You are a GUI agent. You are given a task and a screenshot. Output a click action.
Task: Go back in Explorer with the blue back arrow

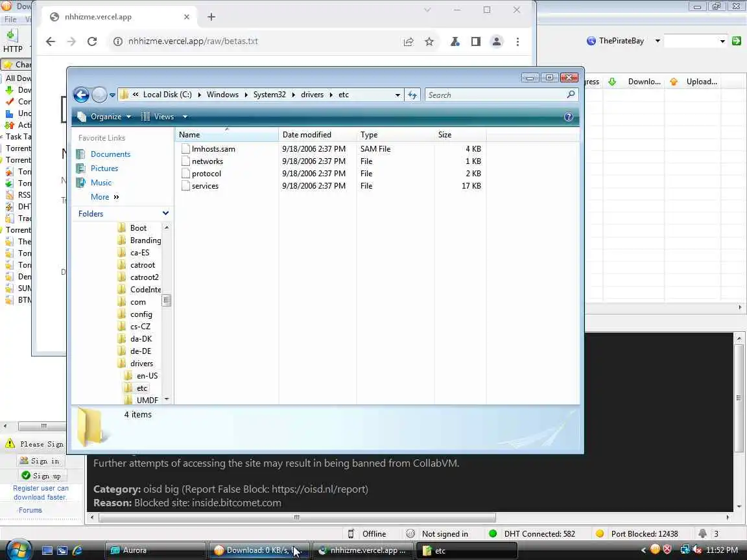point(81,95)
